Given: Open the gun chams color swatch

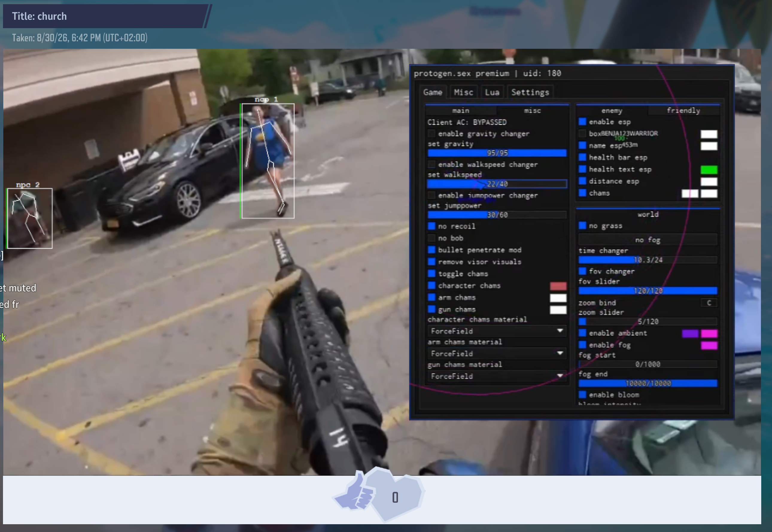Looking at the screenshot, I should point(558,310).
